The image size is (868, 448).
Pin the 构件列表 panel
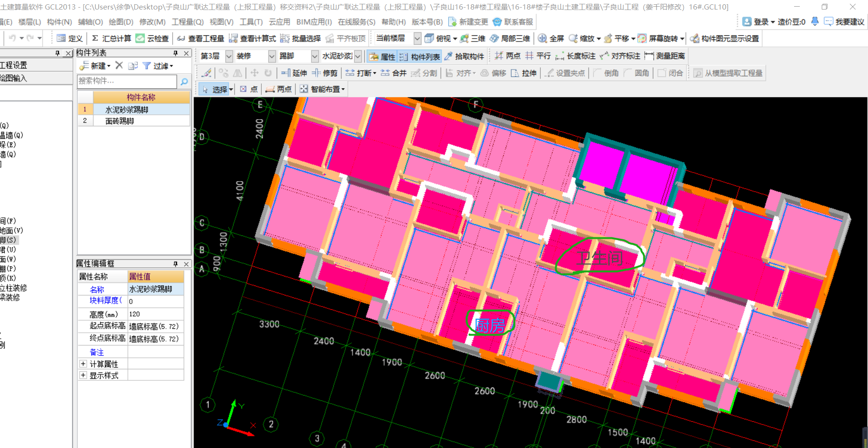(x=176, y=53)
